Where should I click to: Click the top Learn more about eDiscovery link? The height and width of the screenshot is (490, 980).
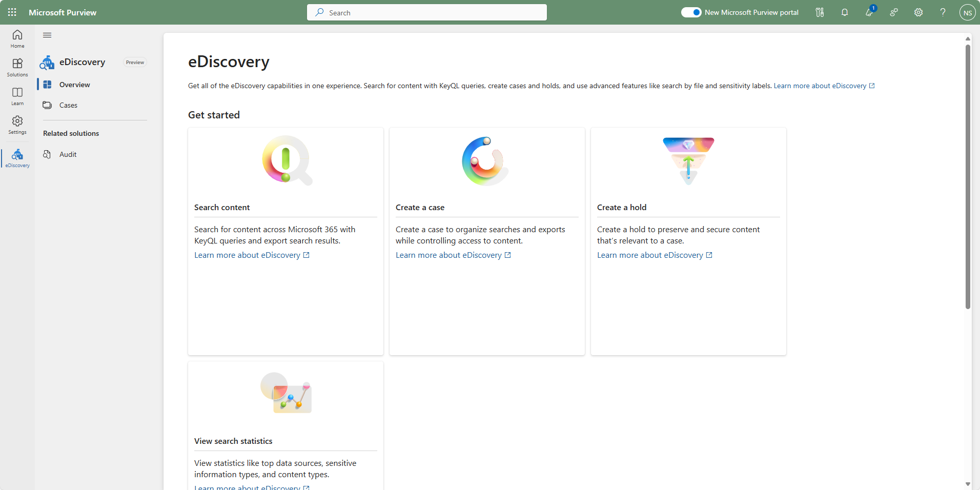click(820, 86)
